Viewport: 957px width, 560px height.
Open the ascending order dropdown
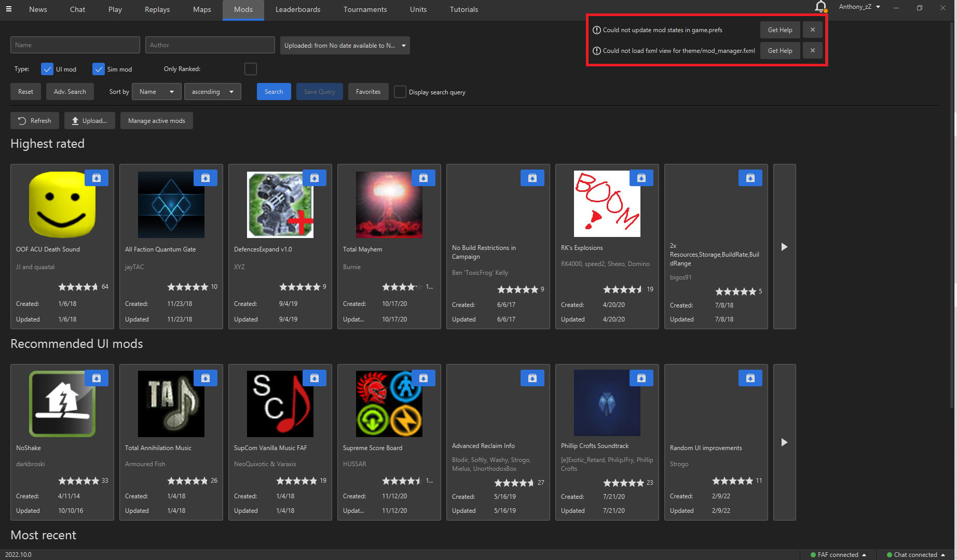point(213,92)
